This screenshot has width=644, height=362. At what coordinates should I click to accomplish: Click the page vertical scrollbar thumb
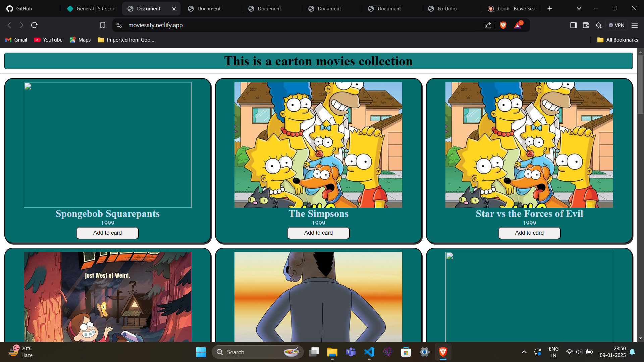point(641,84)
